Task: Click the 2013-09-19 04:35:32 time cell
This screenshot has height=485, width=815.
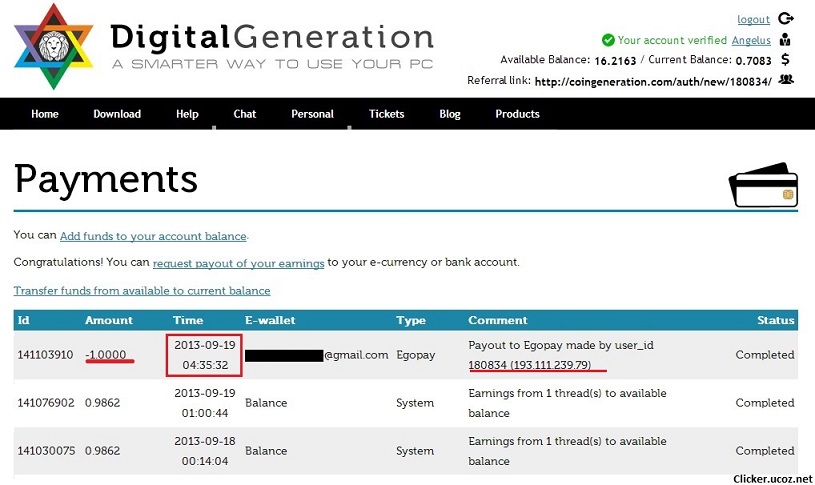Action: coord(205,355)
